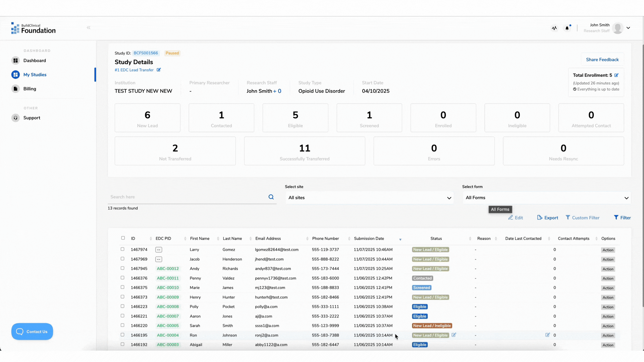This screenshot has height=362, width=644.
Task: Edit study name with pencil icon
Action: pyautogui.click(x=159, y=70)
